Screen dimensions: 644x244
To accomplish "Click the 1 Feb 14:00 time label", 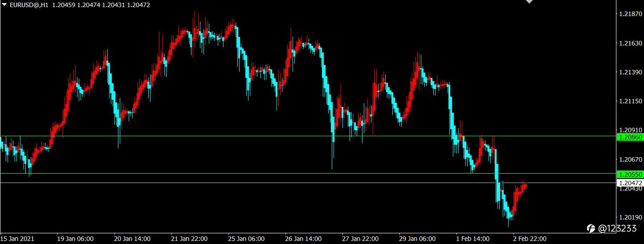I will pos(473,239).
